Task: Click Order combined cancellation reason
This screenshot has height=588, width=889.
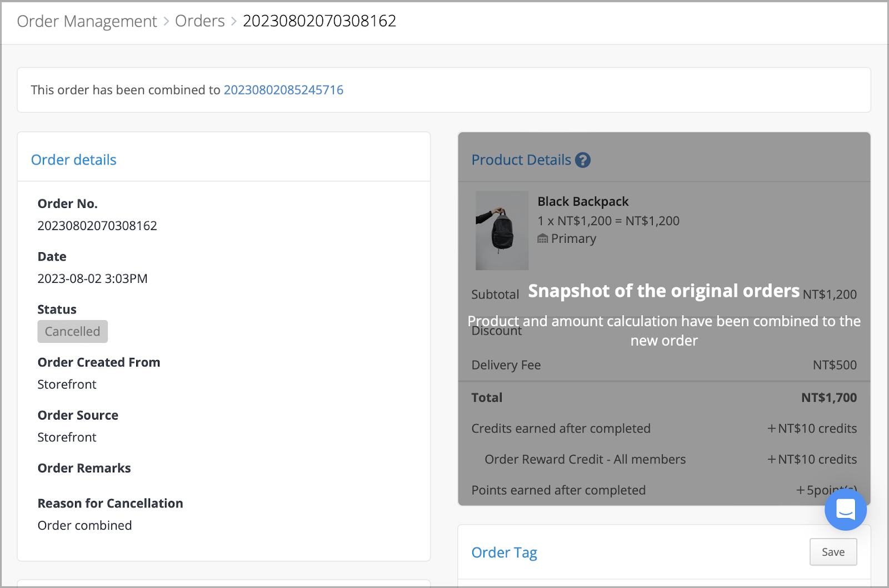Action: [x=84, y=525]
